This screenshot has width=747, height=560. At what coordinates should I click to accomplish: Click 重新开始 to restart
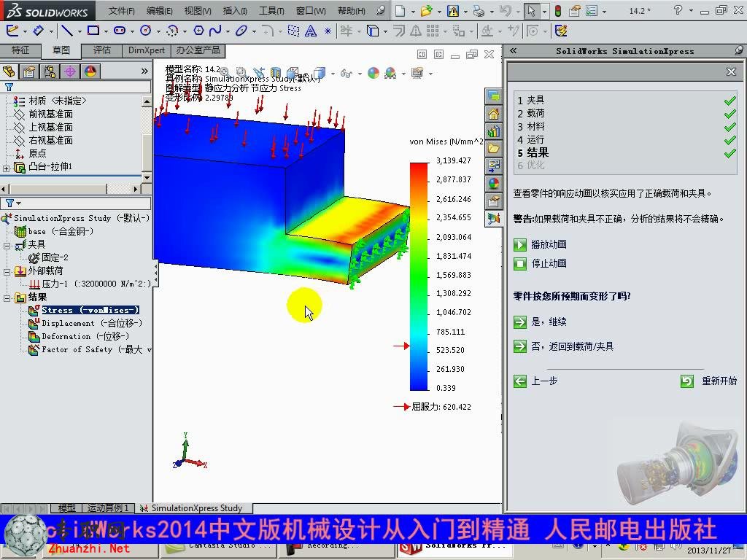click(708, 381)
